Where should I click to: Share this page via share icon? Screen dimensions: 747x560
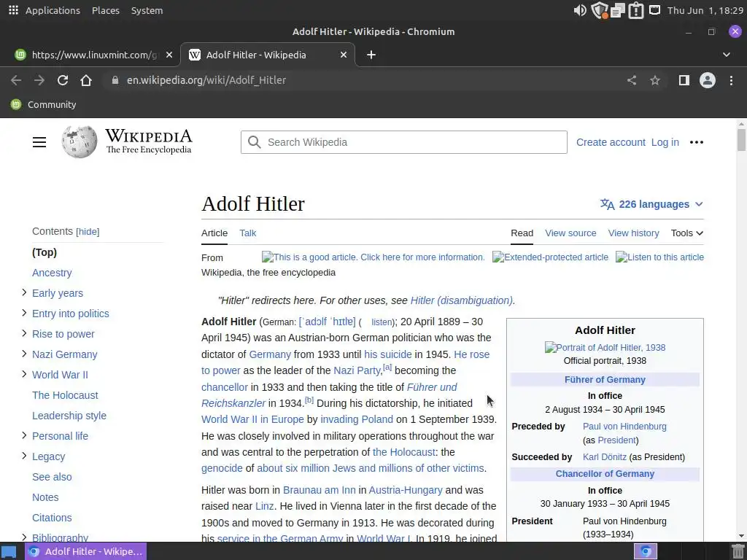(x=632, y=80)
